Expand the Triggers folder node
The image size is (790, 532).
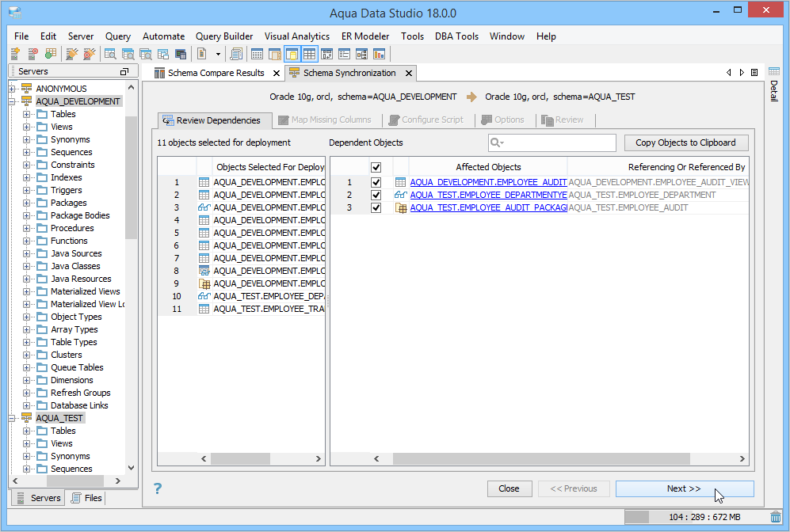26,190
